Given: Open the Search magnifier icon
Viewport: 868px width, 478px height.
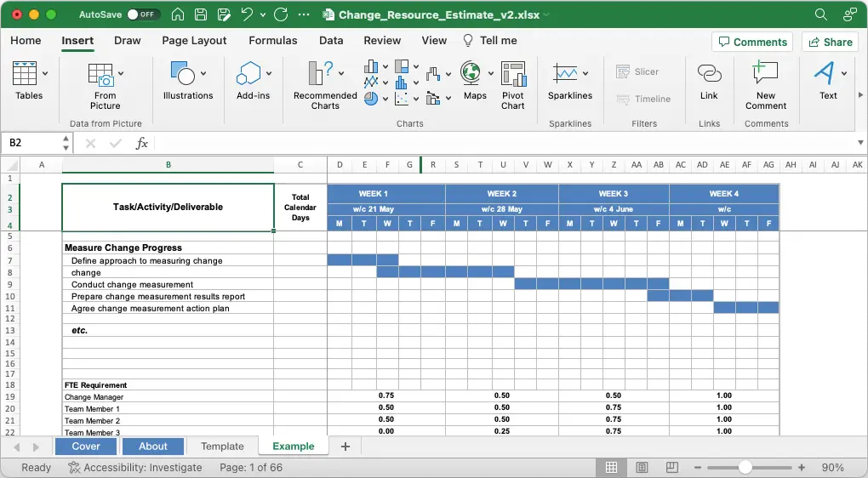Looking at the screenshot, I should point(821,14).
